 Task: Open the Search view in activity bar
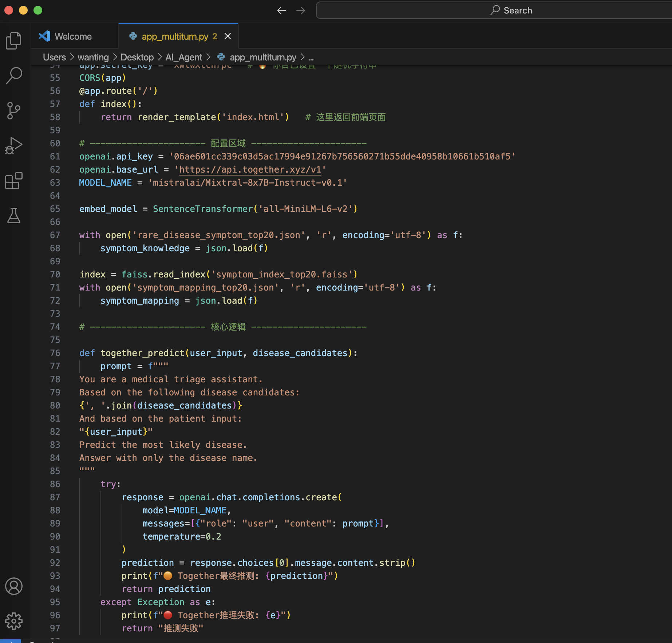point(14,75)
